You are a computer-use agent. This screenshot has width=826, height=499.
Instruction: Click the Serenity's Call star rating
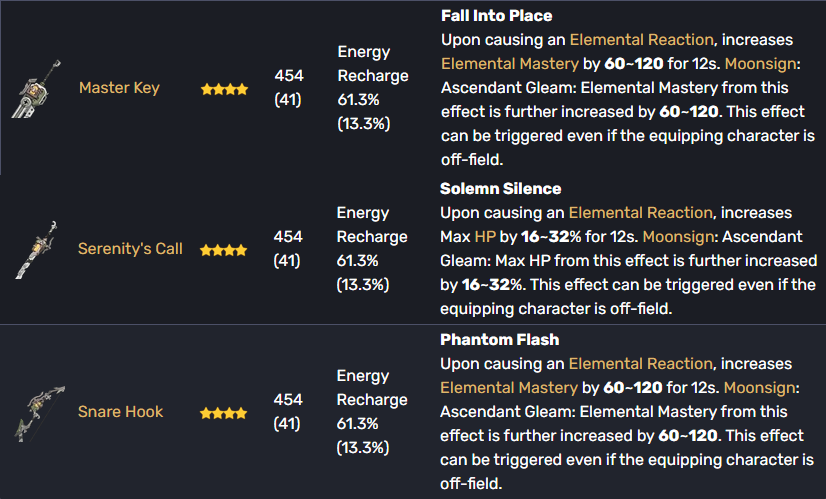coord(224,250)
